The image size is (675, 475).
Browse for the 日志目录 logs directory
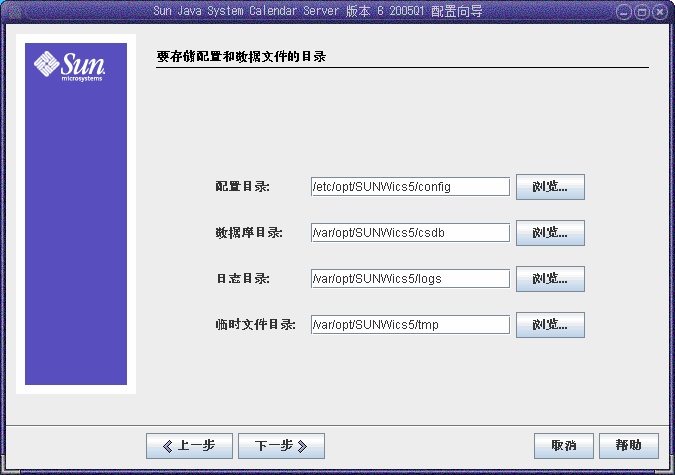[550, 279]
